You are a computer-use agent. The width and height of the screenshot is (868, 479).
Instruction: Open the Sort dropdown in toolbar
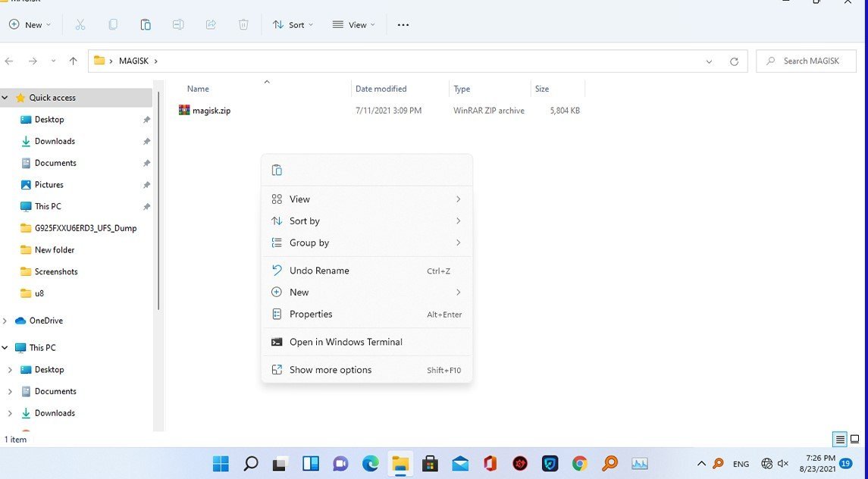293,25
